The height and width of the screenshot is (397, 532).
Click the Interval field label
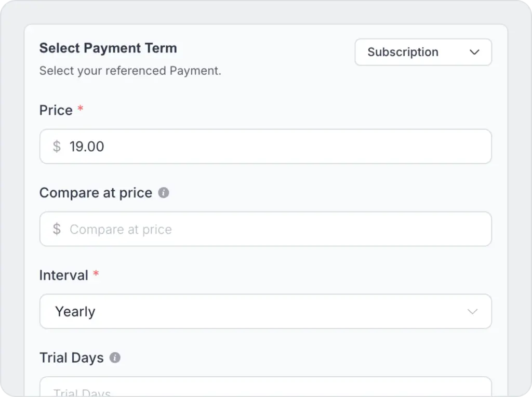63,275
